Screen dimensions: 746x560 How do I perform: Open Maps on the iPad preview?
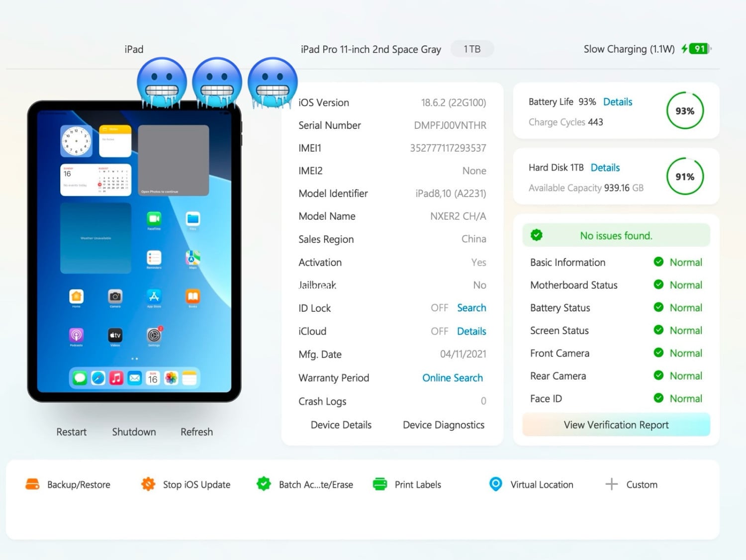193,258
